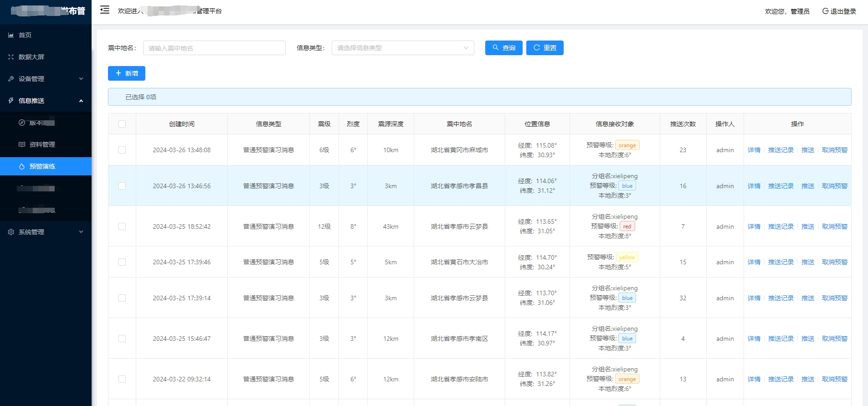The image size is (868, 406).
Task: Open 资料管理 submenu item
Action: tap(46, 144)
